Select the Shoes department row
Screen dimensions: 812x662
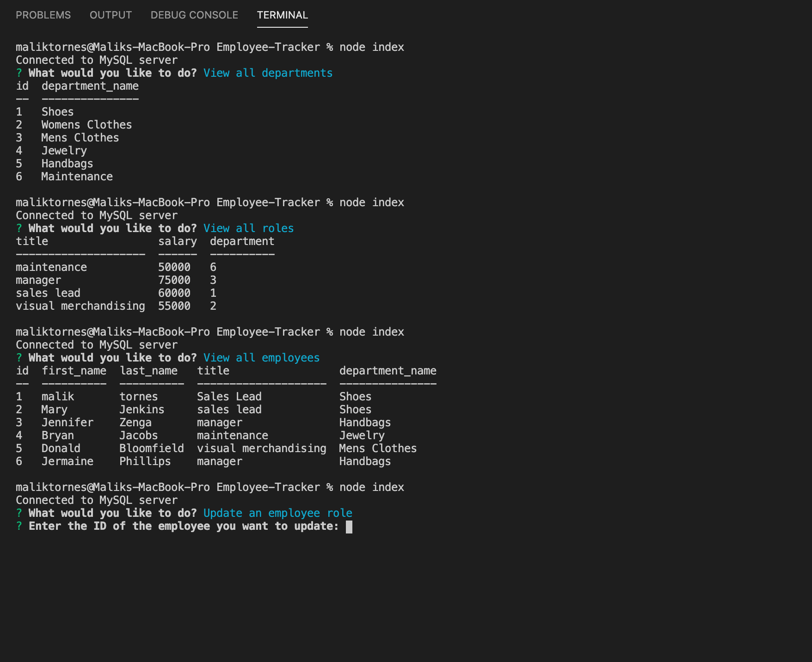56,111
